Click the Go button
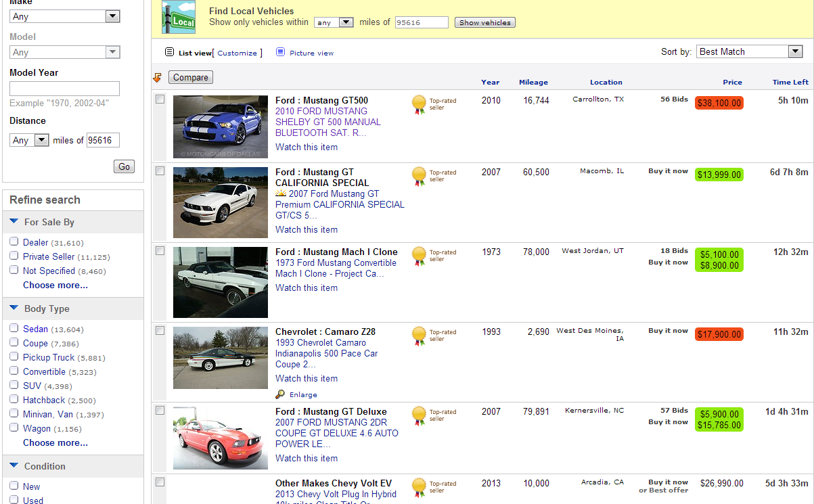This screenshot has width=814, height=504. 124,166
